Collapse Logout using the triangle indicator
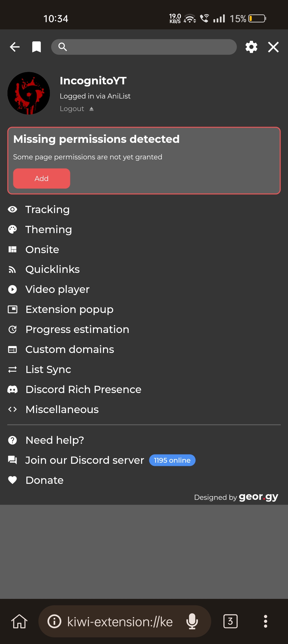Screen dimensions: 288x644 [x=92, y=108]
